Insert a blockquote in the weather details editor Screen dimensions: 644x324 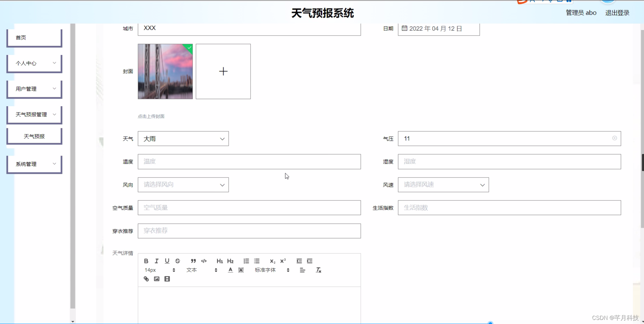pos(193,261)
